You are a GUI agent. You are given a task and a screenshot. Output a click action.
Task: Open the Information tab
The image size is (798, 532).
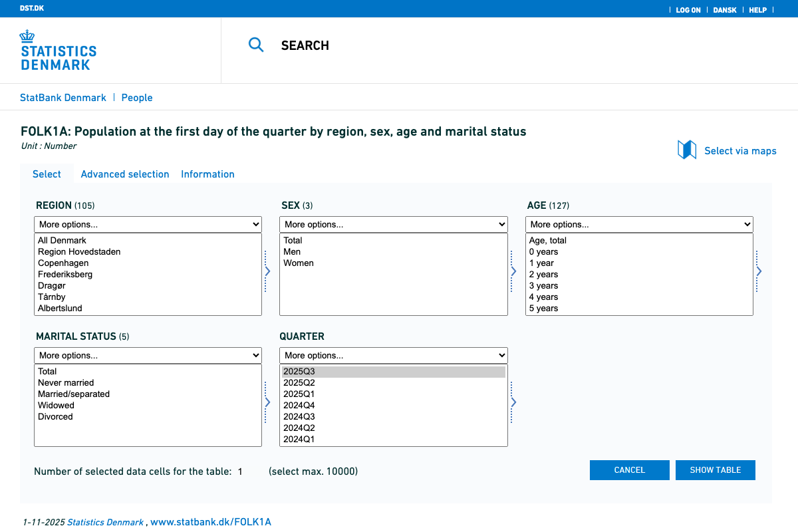pyautogui.click(x=207, y=174)
